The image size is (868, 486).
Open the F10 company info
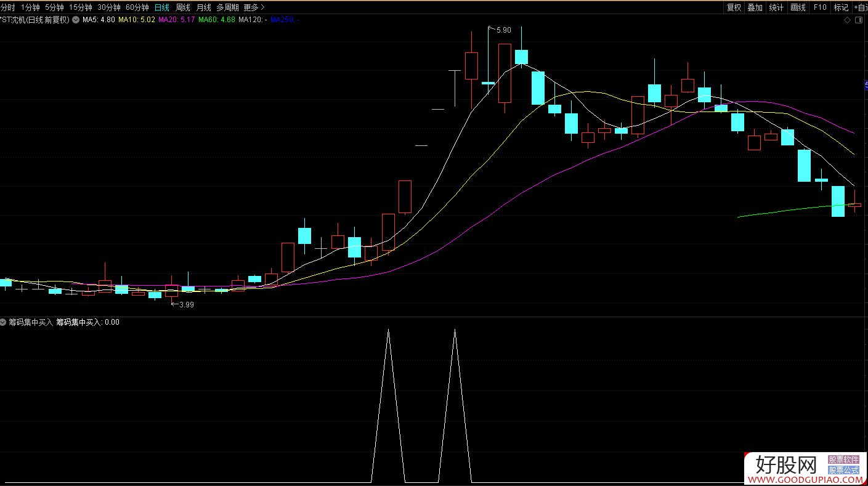coord(819,7)
